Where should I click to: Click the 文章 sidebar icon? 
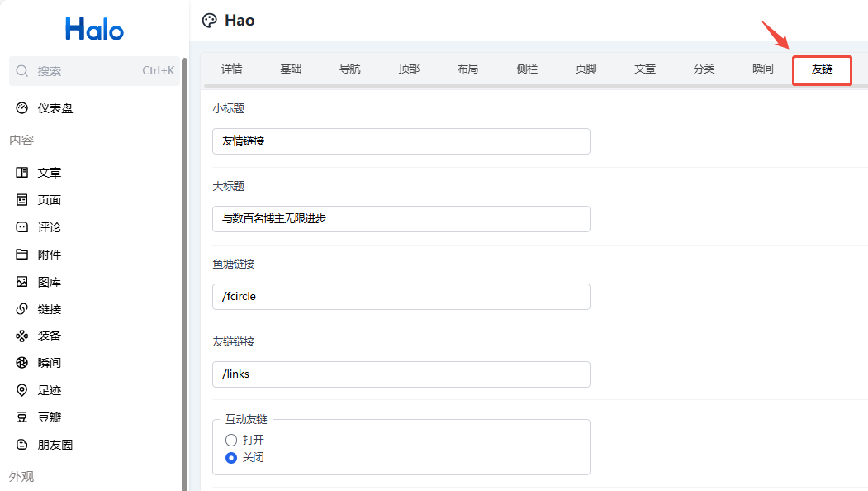22,173
